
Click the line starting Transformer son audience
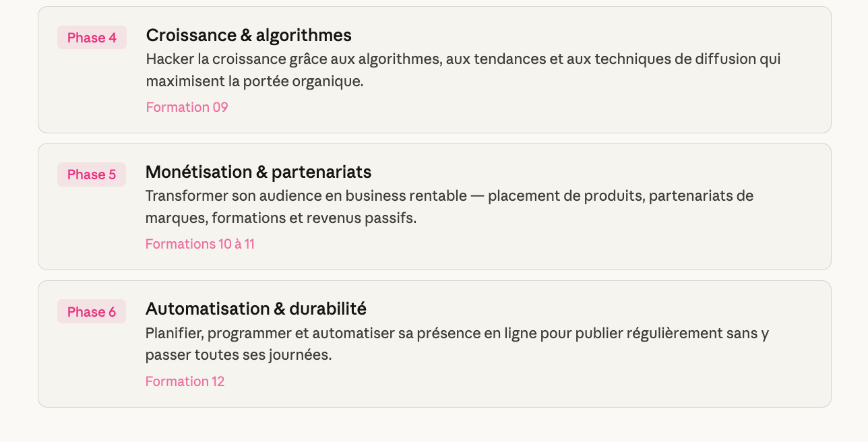point(449,196)
